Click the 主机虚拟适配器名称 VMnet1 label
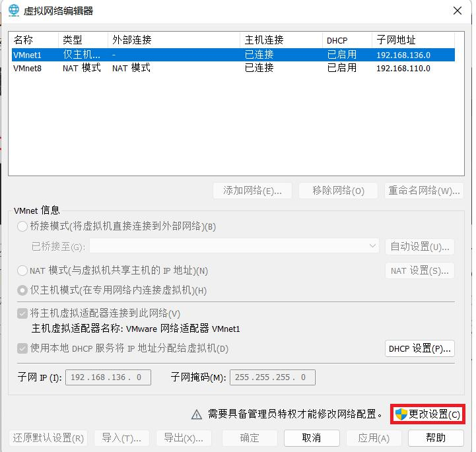The height and width of the screenshot is (452, 476). point(136,329)
